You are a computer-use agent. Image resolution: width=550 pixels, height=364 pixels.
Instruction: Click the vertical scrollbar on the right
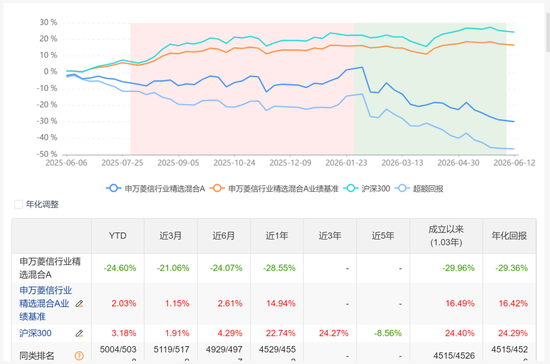click(x=548, y=32)
